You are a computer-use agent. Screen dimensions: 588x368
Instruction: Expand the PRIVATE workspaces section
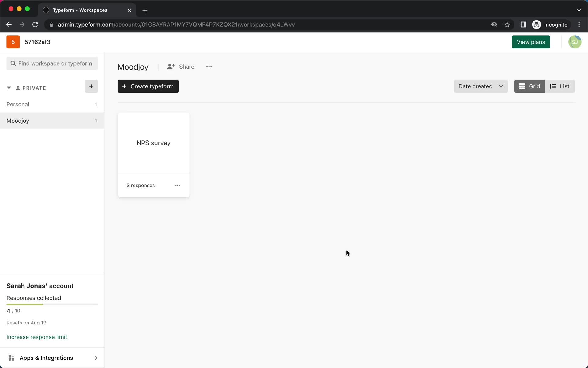click(9, 88)
